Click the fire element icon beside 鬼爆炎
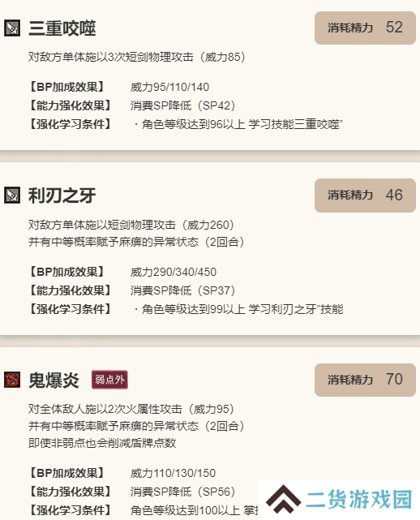 pos(12,380)
